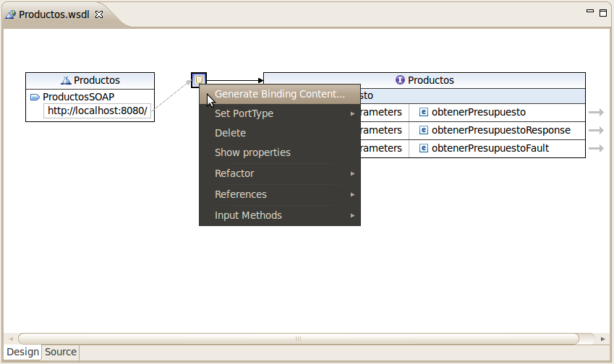Expand the References submenu arrow
The height and width of the screenshot is (364, 614).
pos(352,195)
